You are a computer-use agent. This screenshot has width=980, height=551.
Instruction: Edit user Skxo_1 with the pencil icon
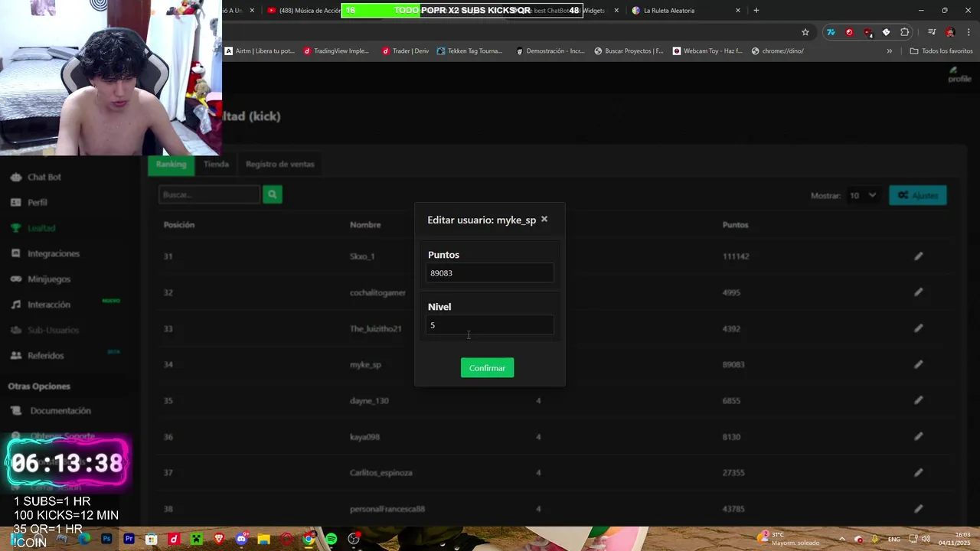pos(919,256)
